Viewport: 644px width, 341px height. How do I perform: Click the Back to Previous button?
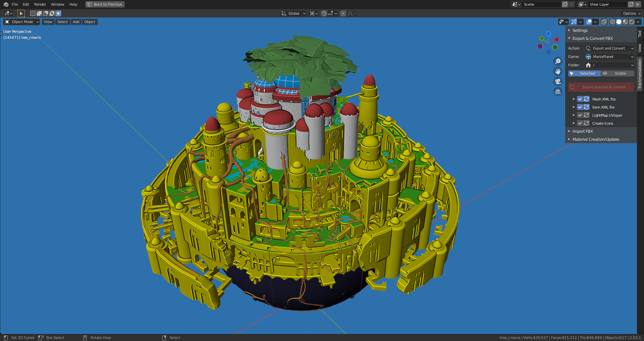click(105, 4)
